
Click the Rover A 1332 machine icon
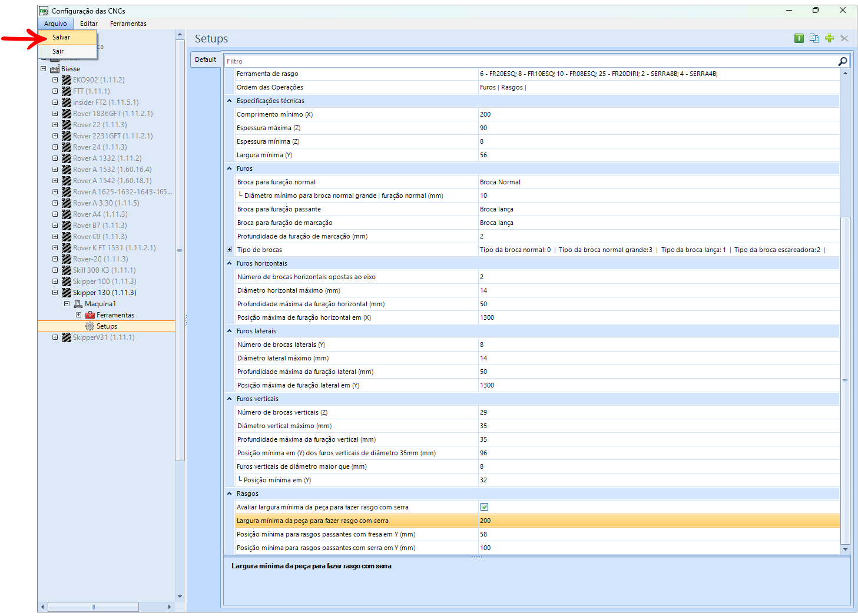coord(67,158)
